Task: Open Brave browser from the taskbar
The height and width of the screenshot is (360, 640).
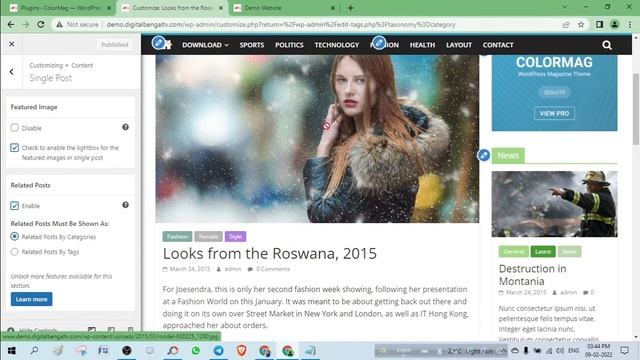Action: click(x=242, y=351)
